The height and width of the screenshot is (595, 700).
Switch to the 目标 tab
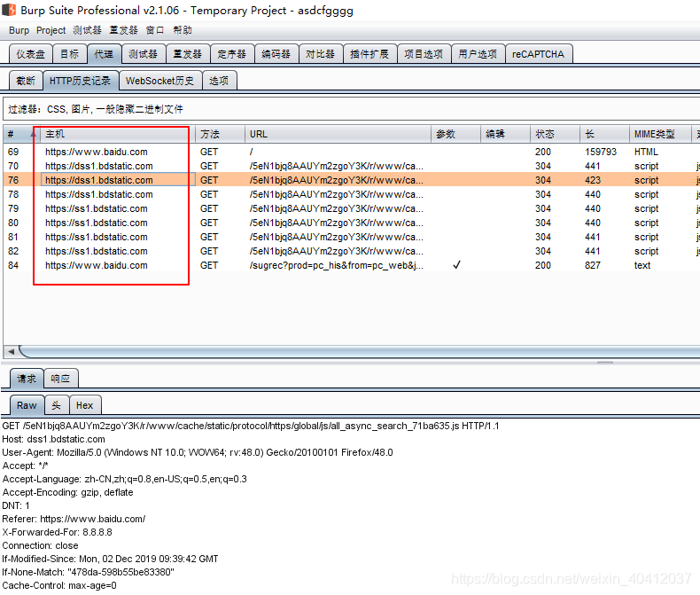[70, 54]
